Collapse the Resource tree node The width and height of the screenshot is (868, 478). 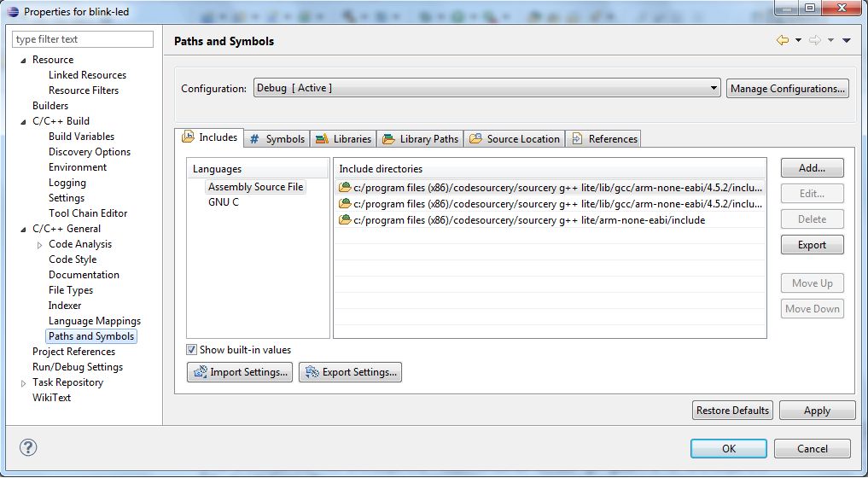tap(23, 61)
